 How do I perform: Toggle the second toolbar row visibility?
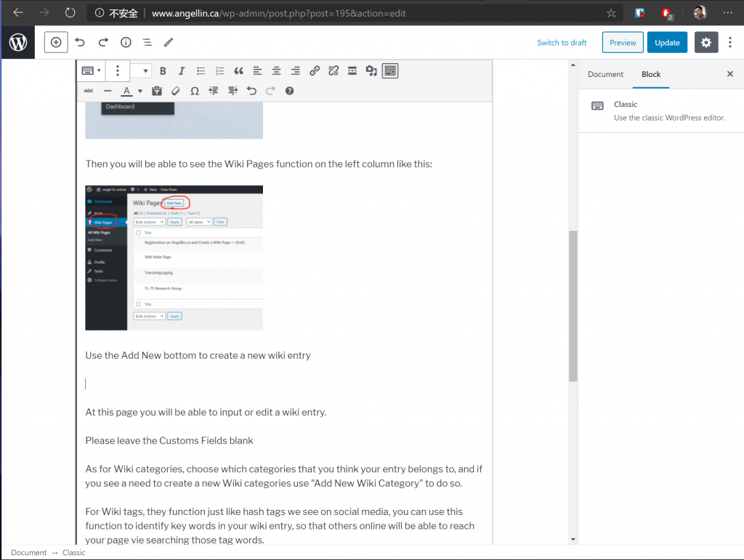pyautogui.click(x=390, y=70)
